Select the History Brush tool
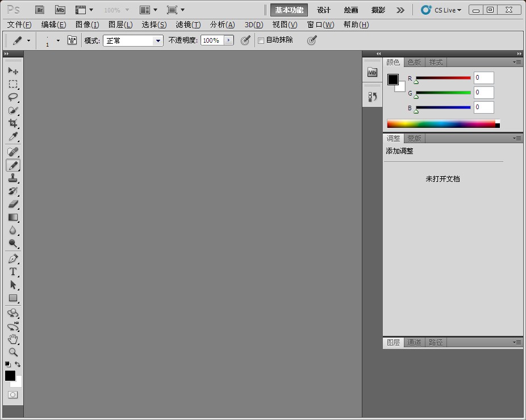The width and height of the screenshot is (526, 420). pos(13,191)
